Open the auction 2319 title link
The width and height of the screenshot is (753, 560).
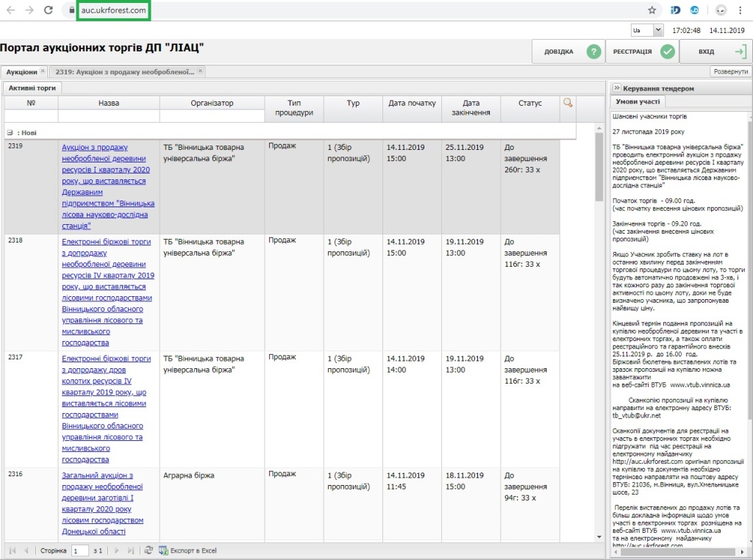point(108,186)
